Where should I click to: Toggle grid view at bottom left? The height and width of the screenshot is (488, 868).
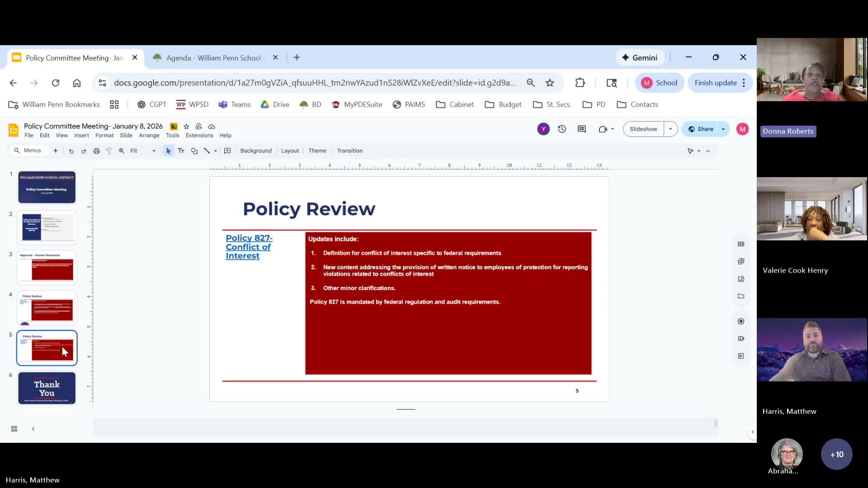click(x=14, y=429)
